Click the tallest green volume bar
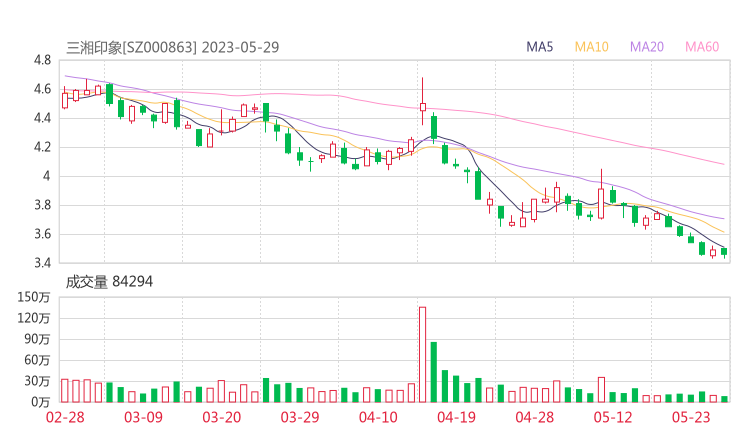Viewport: 740px width, 440px height. point(434,372)
